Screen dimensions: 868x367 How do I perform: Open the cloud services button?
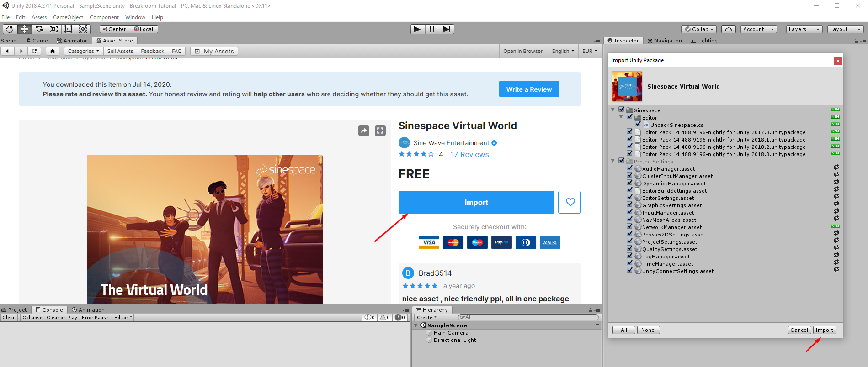pos(728,29)
